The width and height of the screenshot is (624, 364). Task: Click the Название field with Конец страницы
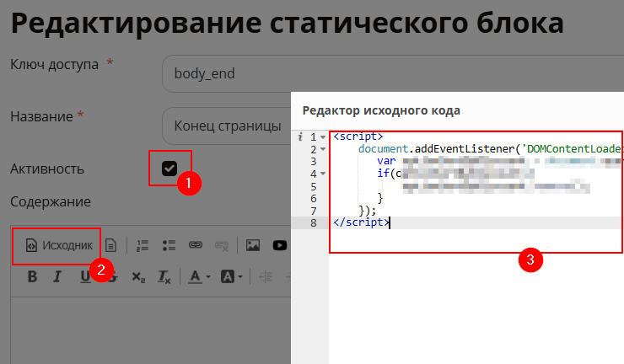point(227,126)
